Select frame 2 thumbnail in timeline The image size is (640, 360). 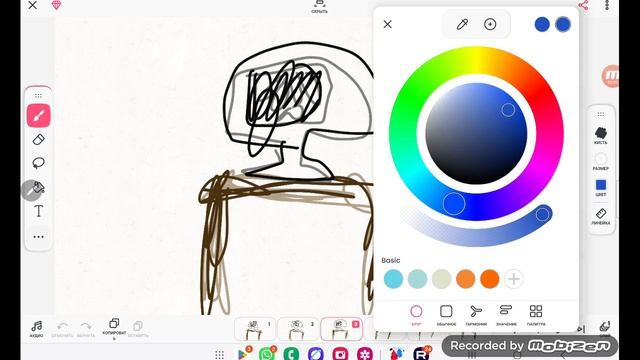pos(298,329)
